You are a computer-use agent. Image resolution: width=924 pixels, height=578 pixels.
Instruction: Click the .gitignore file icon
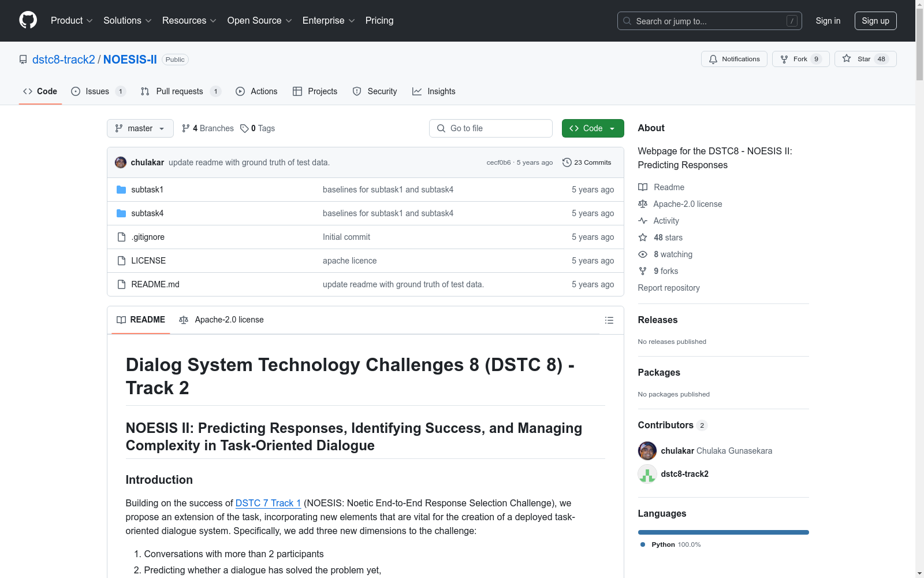point(121,237)
